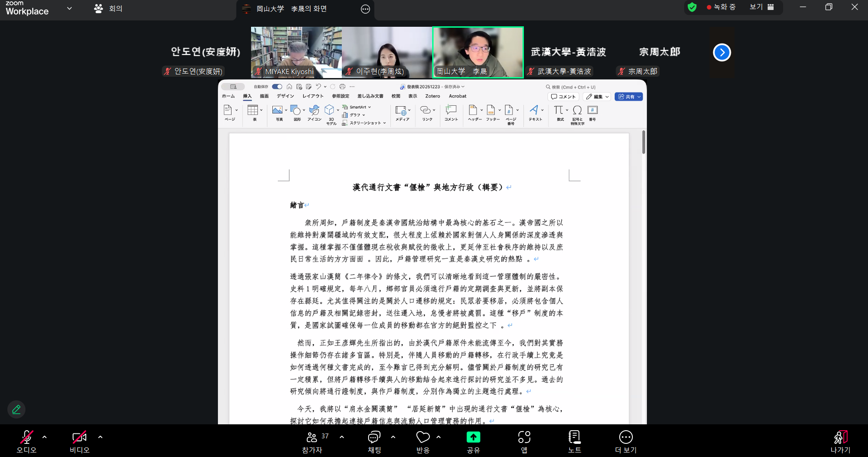Expand audio options arrow
Screen dimensions: 868x457
(44, 437)
